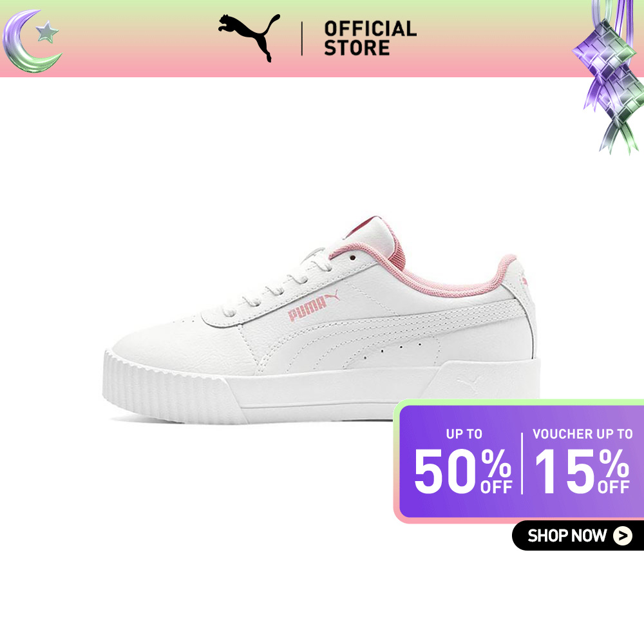Screen dimensions: 644x644
Task: Click the gradient header banner background
Action: pos(322,38)
